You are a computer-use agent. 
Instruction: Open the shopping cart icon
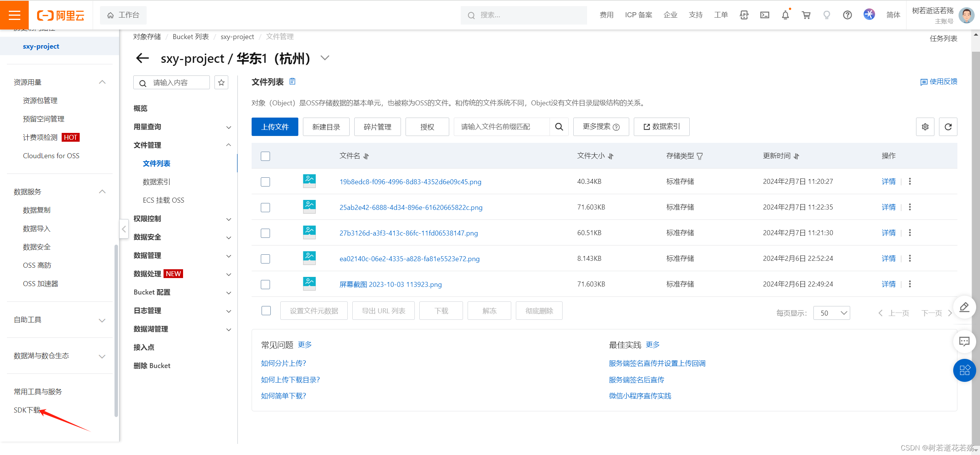click(806, 15)
